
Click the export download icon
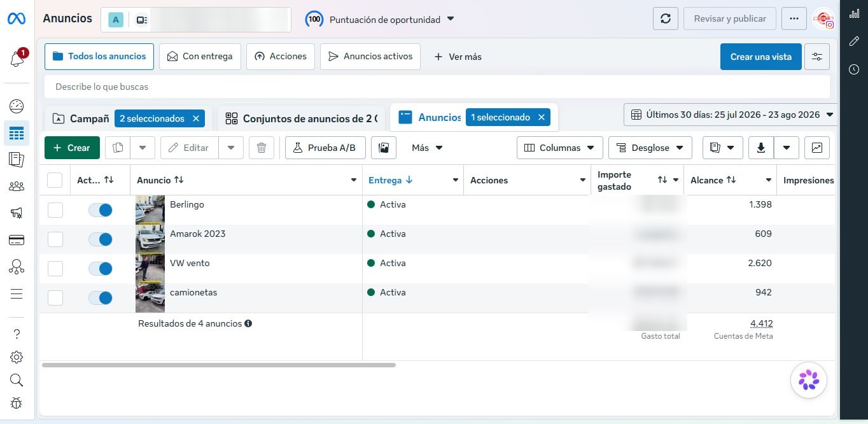(x=761, y=148)
